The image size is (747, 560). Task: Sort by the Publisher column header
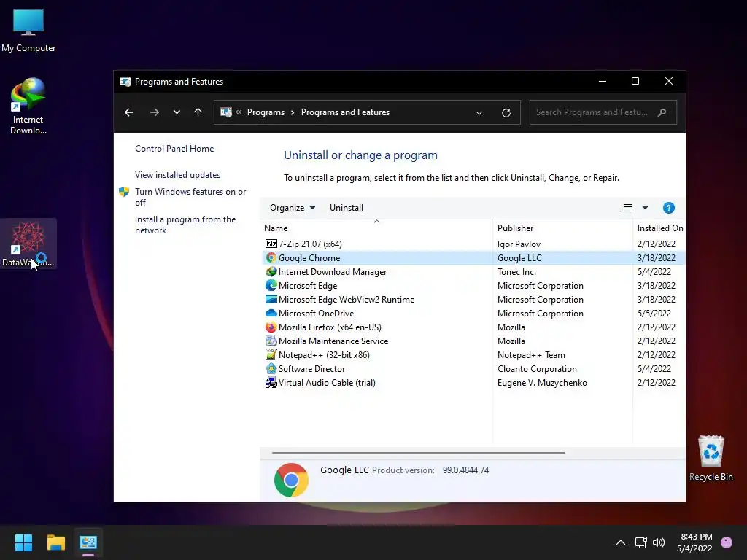516,228
